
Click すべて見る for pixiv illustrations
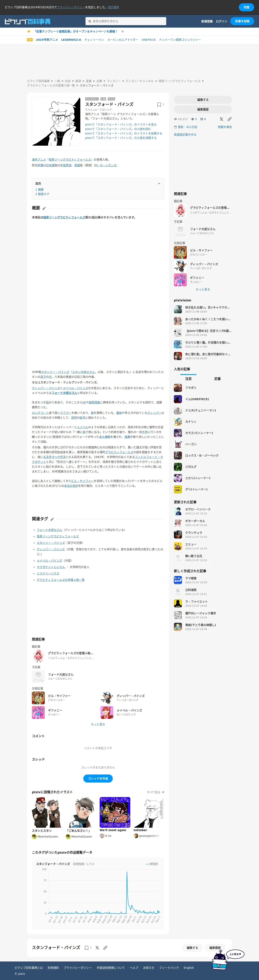tap(155, 792)
